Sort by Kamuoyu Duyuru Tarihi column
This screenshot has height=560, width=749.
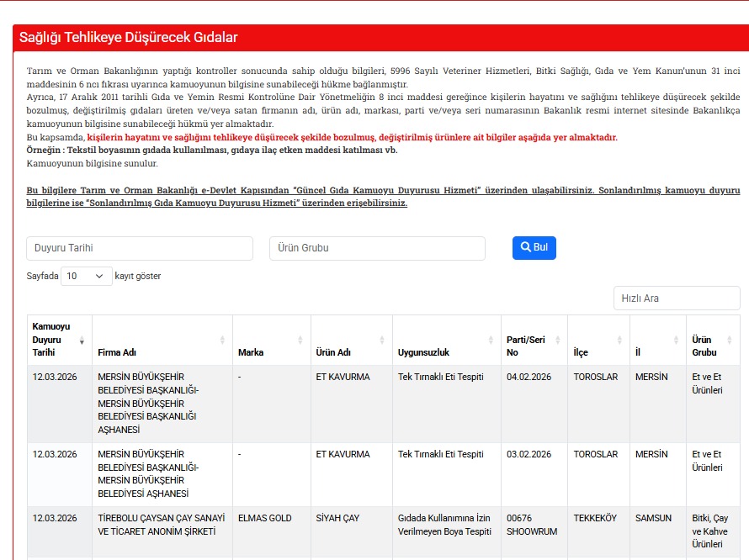point(59,340)
